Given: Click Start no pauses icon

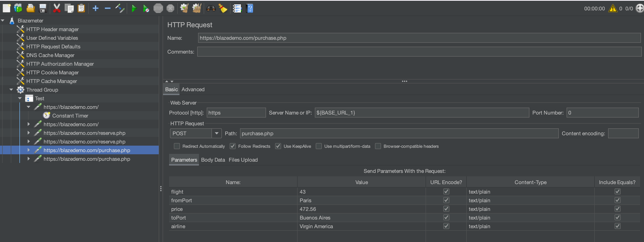Looking at the screenshot, I should coord(146,8).
